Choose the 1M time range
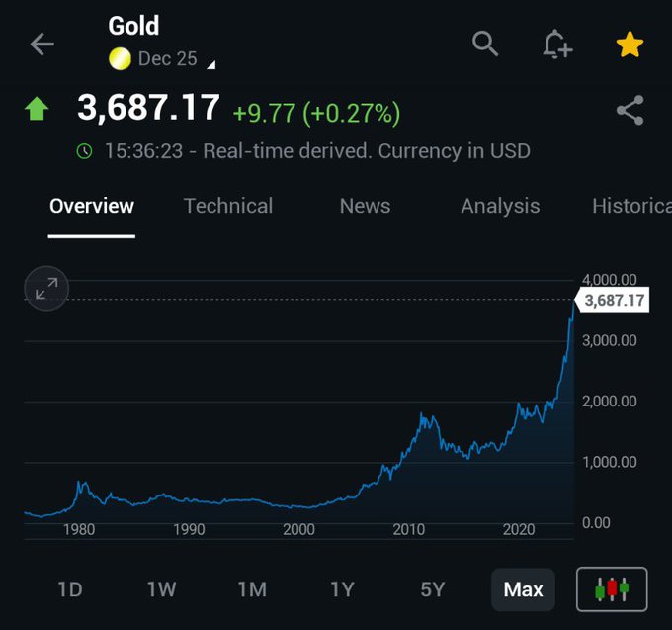672x630 pixels. coord(252,589)
